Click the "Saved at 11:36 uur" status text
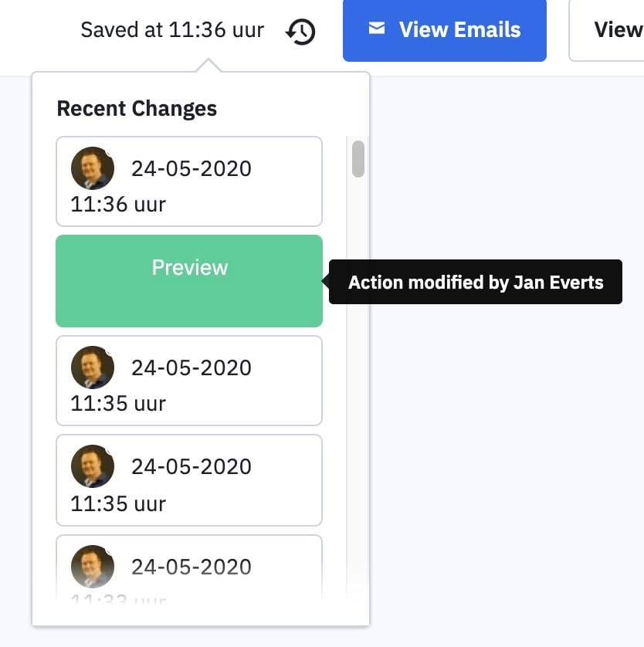This screenshot has width=644, height=647. [x=172, y=30]
